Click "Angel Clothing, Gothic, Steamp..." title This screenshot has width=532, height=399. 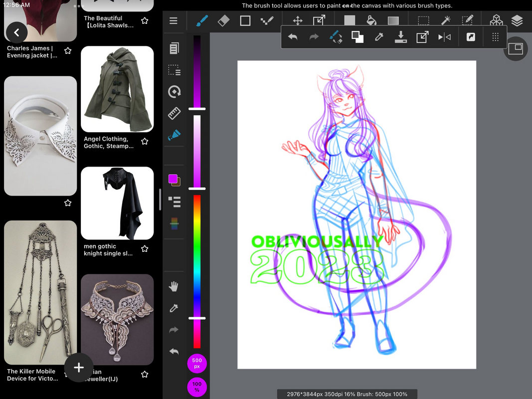click(x=109, y=142)
